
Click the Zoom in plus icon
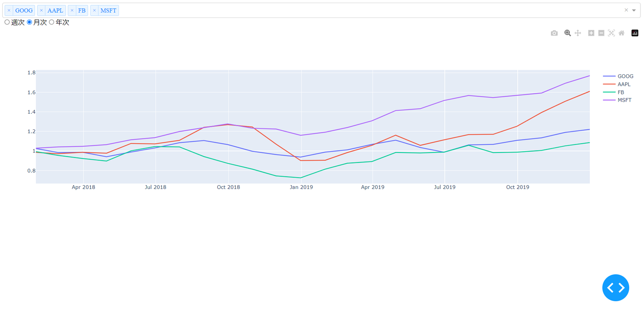pyautogui.click(x=591, y=33)
